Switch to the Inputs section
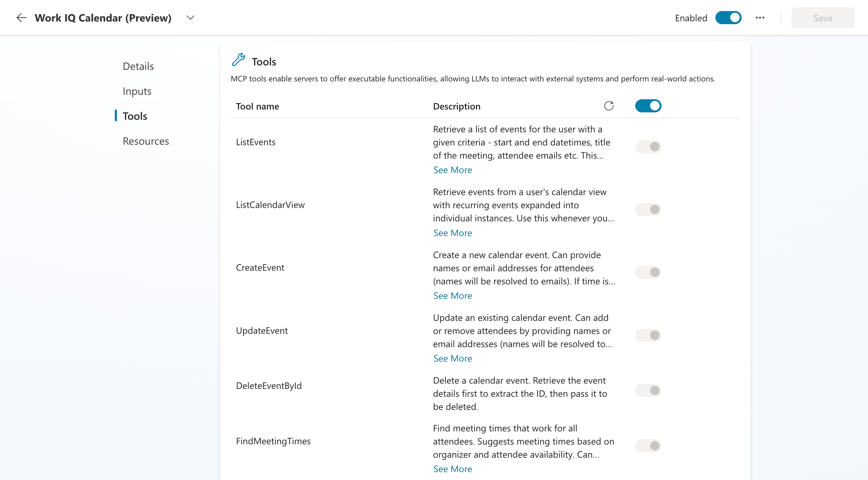Image resolution: width=868 pixels, height=480 pixels. [137, 91]
